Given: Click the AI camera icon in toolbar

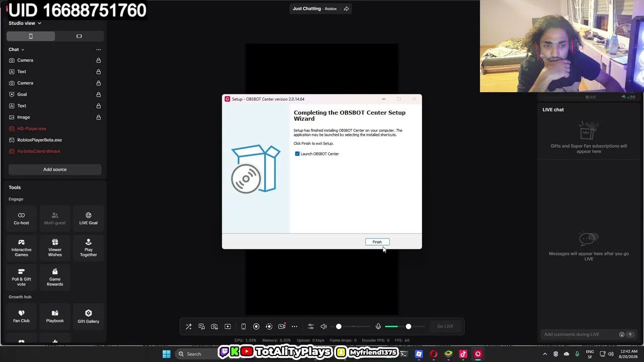Looking at the screenshot, I should [214, 327].
